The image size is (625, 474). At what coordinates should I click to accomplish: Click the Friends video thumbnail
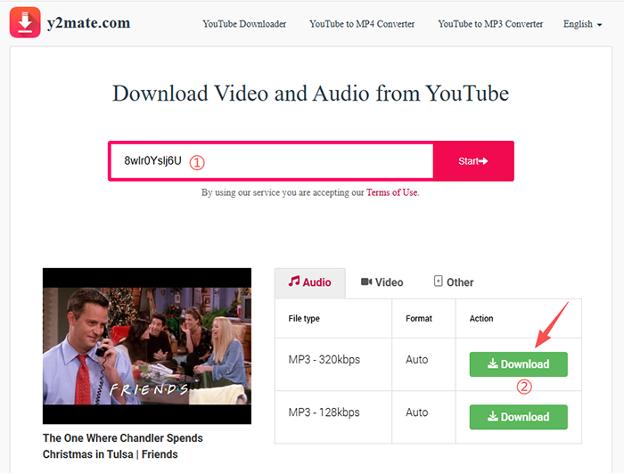[x=147, y=346]
